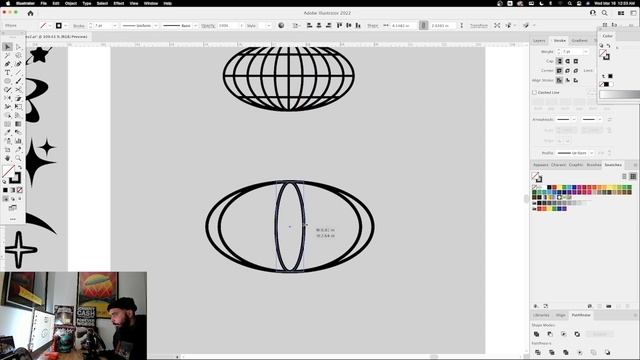Click Pathfinder Minus Back icon
640x360 pixels.
tap(608, 352)
